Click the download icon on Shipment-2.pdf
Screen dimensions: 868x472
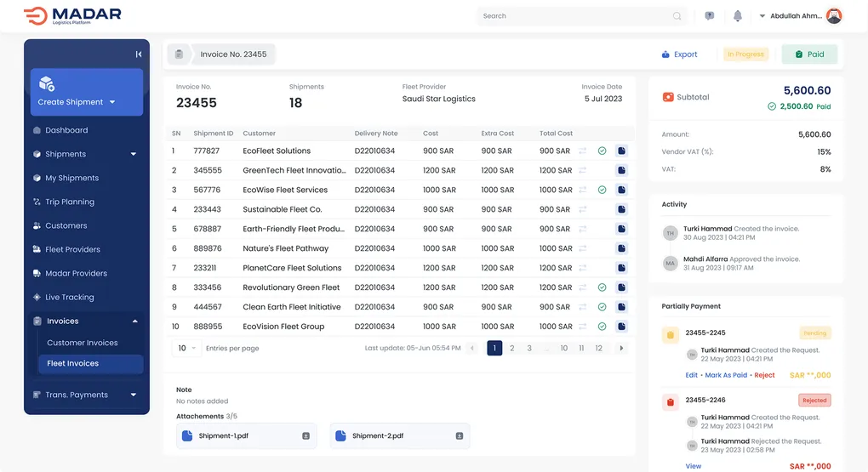pos(459,436)
